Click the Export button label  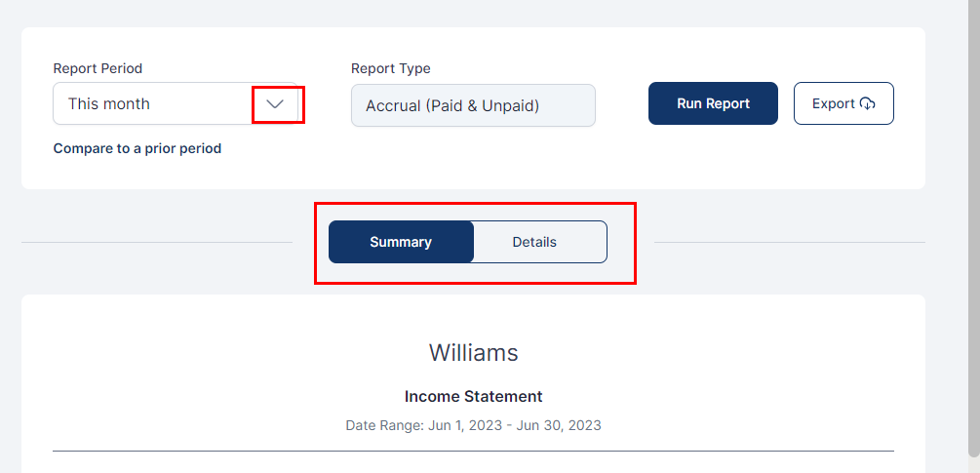(x=833, y=104)
